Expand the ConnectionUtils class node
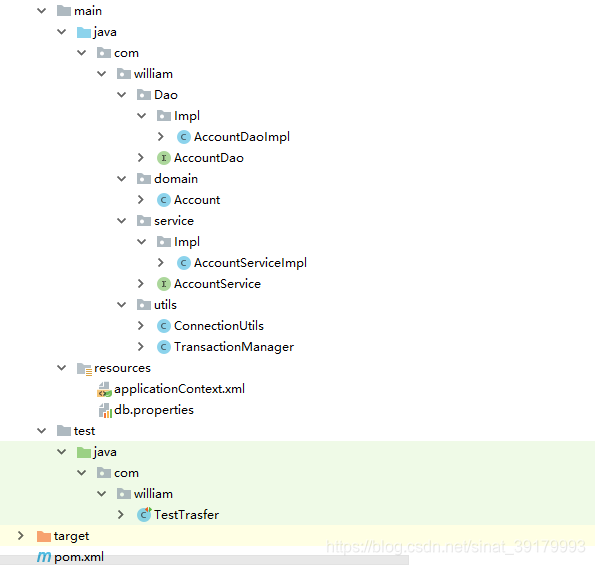Viewport: 595px width, 565px height. click(x=141, y=326)
